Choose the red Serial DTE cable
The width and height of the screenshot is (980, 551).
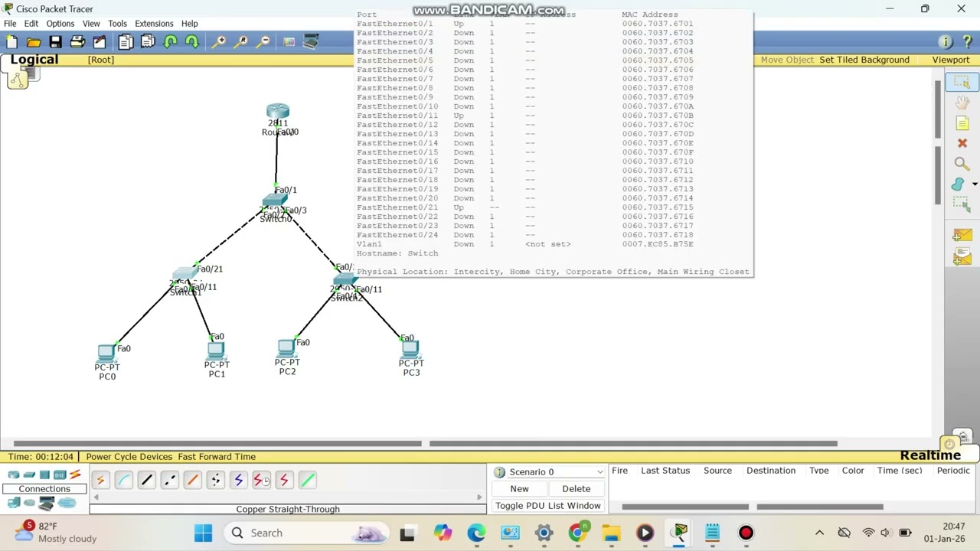284,480
